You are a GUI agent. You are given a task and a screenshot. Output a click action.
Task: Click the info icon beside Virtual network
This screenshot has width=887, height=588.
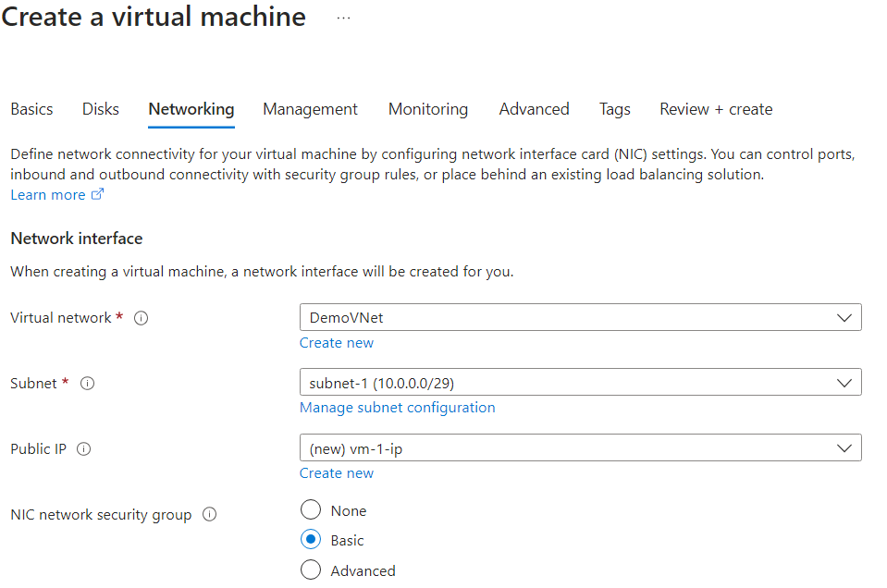tap(141, 317)
